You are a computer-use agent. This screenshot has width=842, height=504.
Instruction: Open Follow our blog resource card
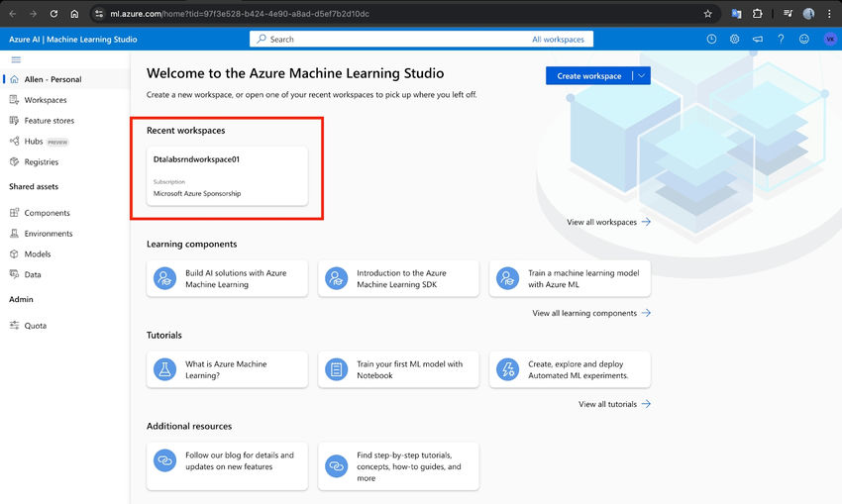[x=227, y=466]
